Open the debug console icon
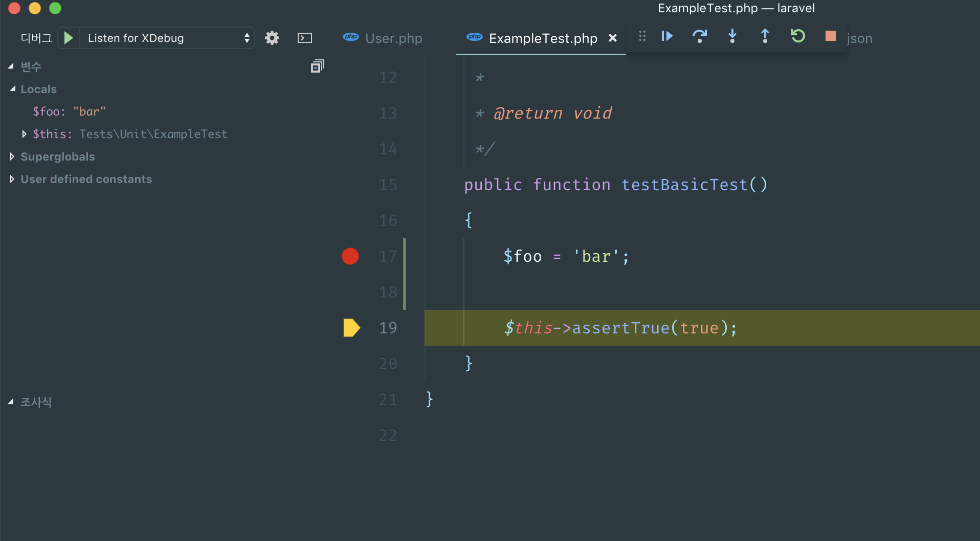The height and width of the screenshot is (541, 980). click(x=305, y=38)
